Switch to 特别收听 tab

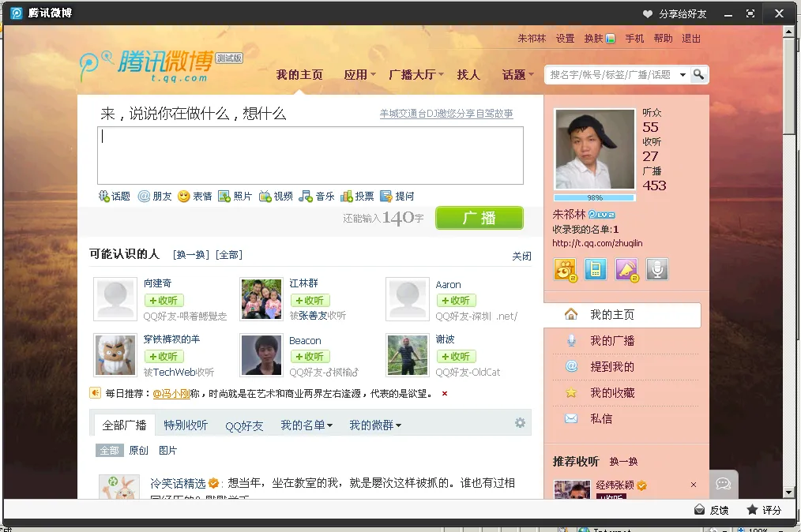point(186,425)
